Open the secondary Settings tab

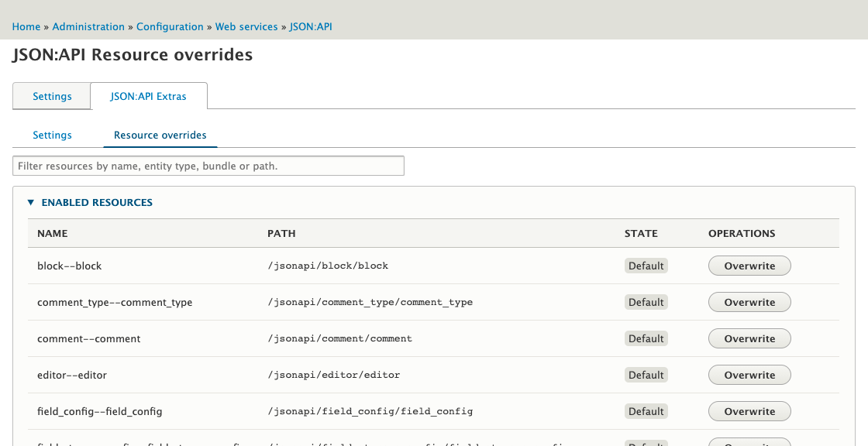pos(52,135)
